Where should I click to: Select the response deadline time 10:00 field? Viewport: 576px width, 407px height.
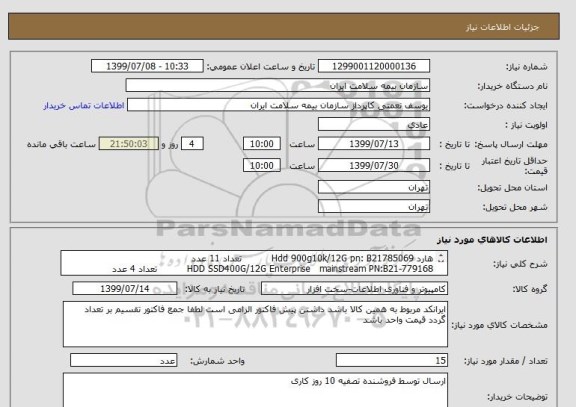point(262,144)
